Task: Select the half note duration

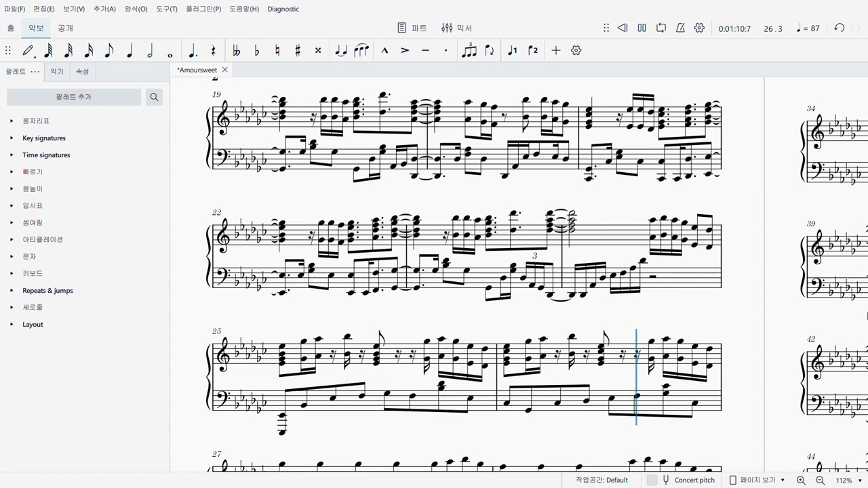Action: [x=150, y=50]
